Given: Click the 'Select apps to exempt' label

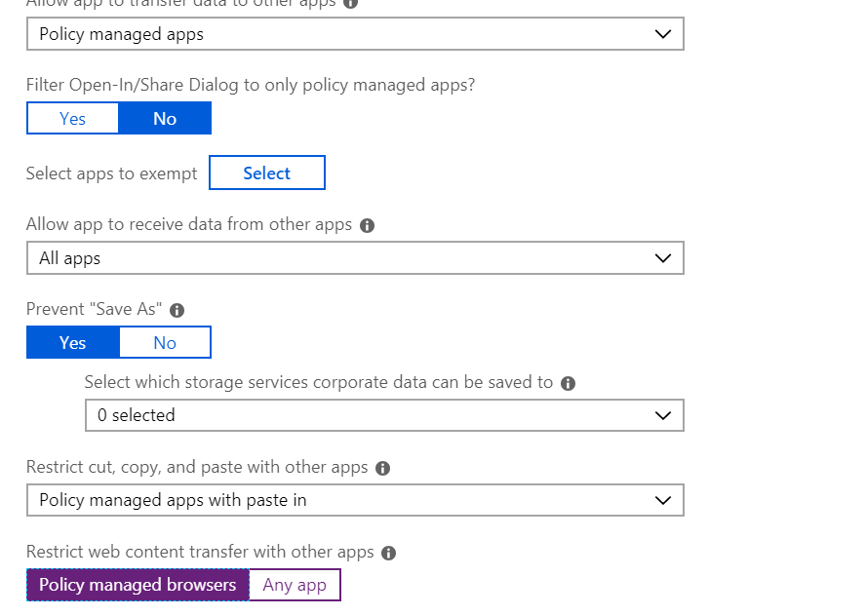Looking at the screenshot, I should pyautogui.click(x=111, y=173).
